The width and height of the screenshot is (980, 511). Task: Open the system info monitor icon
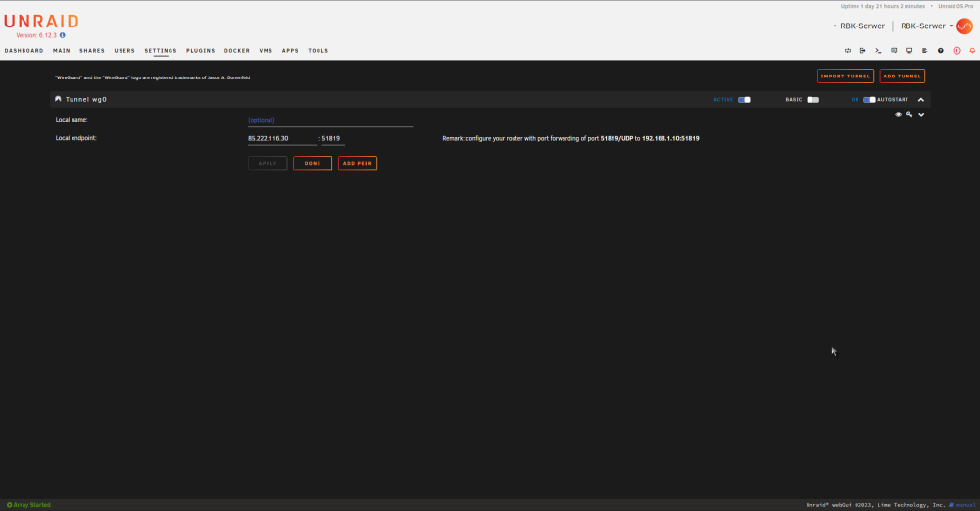click(x=909, y=51)
